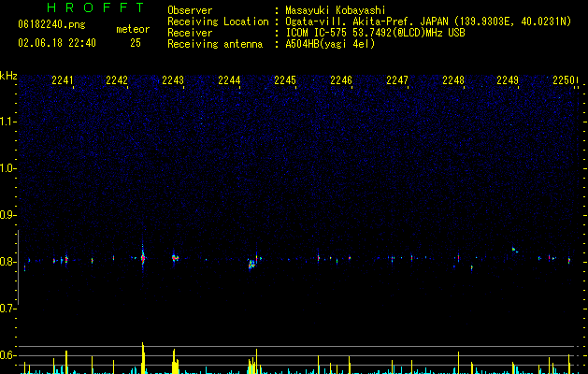Screen dimensions: 588x374
Task: Click the 0.9 kHz axis label
Action: 7,215
